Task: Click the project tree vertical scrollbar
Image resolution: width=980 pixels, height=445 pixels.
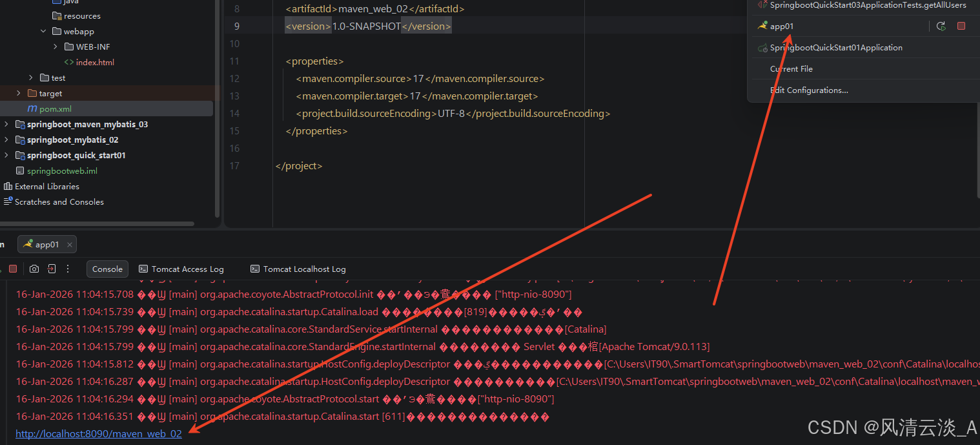Action: click(x=217, y=109)
